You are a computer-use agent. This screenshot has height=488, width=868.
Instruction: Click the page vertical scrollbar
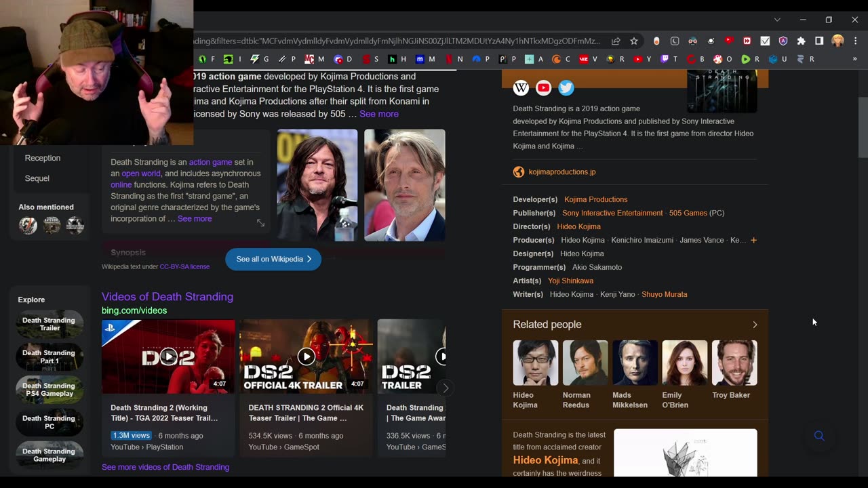click(863, 127)
